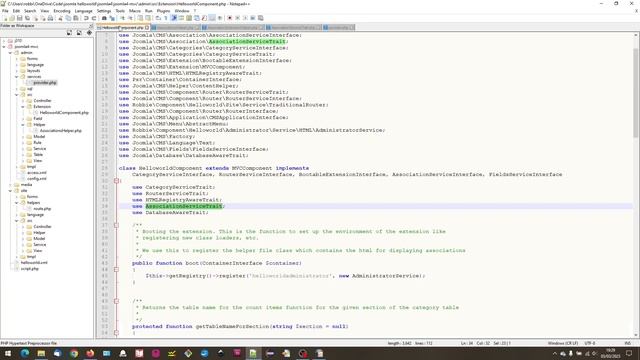Collapse fold marker at boot function docblock

point(116,225)
